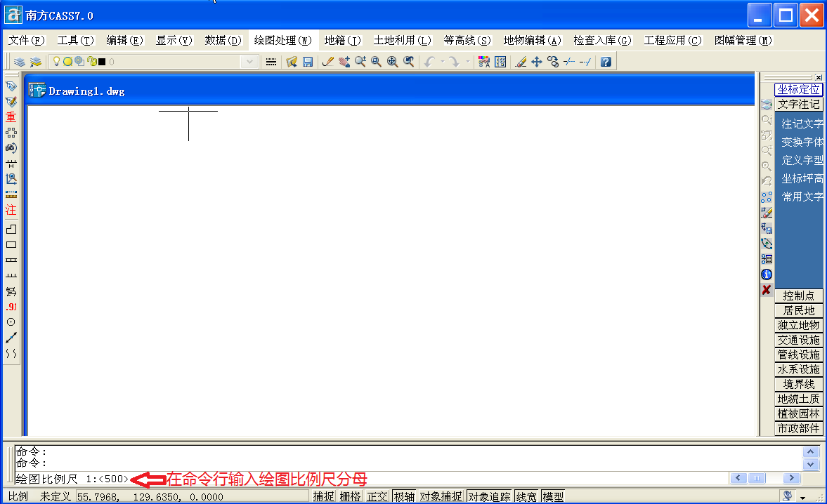This screenshot has width=827, height=504.
Task: Click the undo curved arrow
Action: [429, 62]
